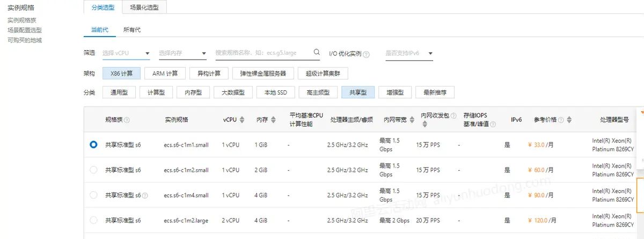Open the 内网收发包 help icon
The image size is (644, 239).
coord(453,115)
